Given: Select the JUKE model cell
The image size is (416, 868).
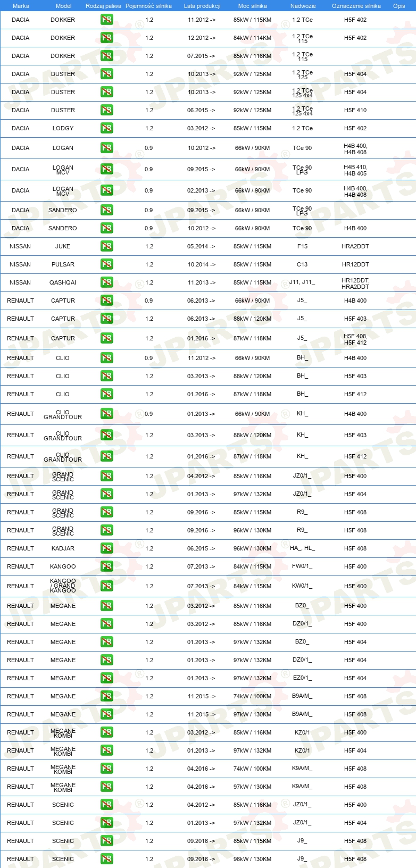Looking at the screenshot, I should click(x=63, y=246).
